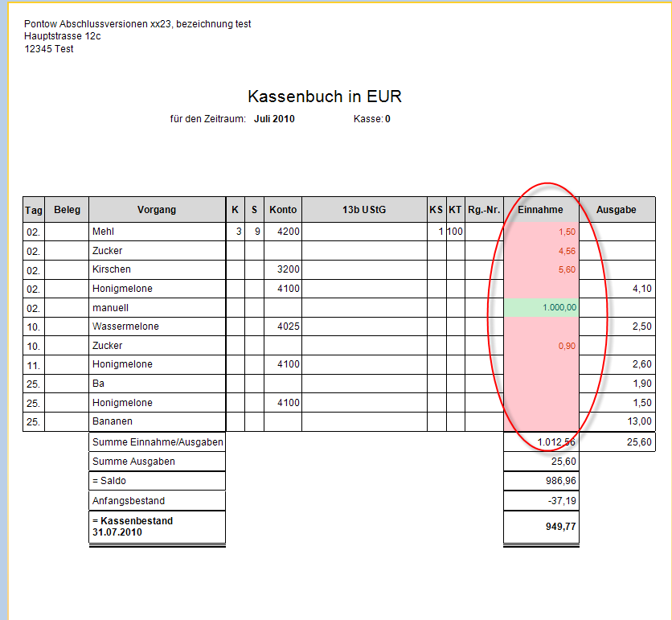Select the 'KS' column header

(436, 210)
